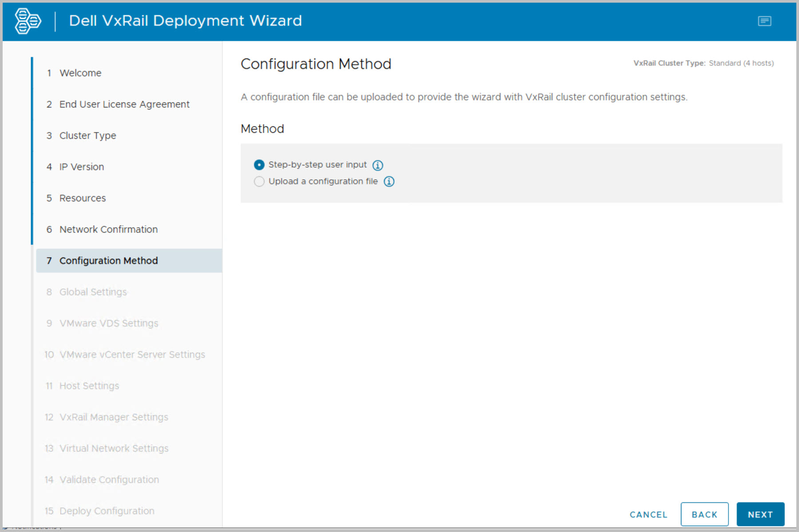Click the Global Settings step
This screenshot has width=799, height=532.
tap(93, 292)
